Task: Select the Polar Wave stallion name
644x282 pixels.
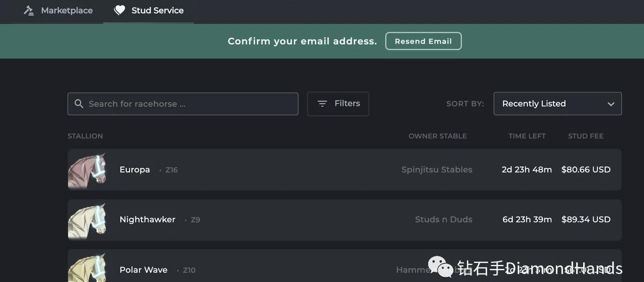Action: pyautogui.click(x=143, y=270)
